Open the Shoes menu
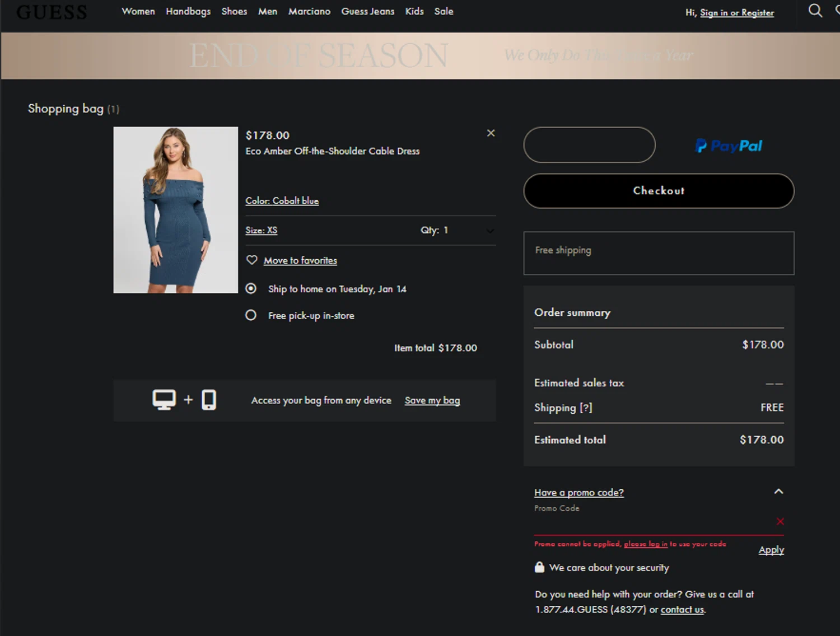Image resolution: width=840 pixels, height=636 pixels. [234, 11]
